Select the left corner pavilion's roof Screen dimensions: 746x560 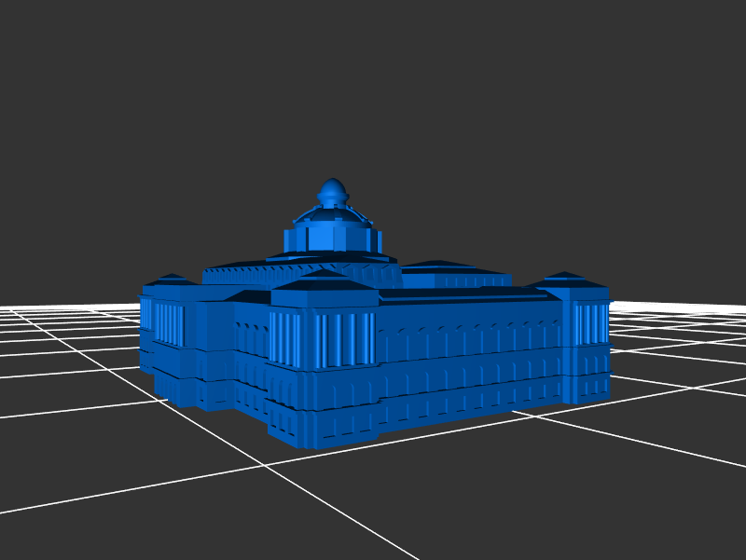point(172,281)
